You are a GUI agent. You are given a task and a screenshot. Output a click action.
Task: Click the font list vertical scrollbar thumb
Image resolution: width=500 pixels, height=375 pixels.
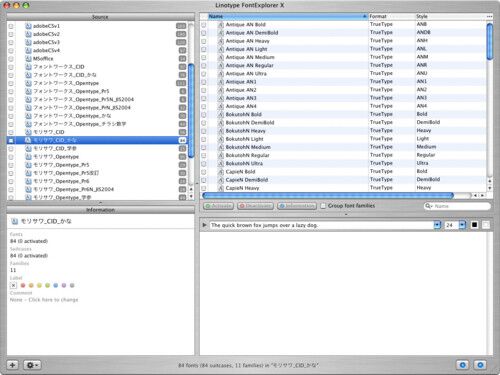(489, 41)
